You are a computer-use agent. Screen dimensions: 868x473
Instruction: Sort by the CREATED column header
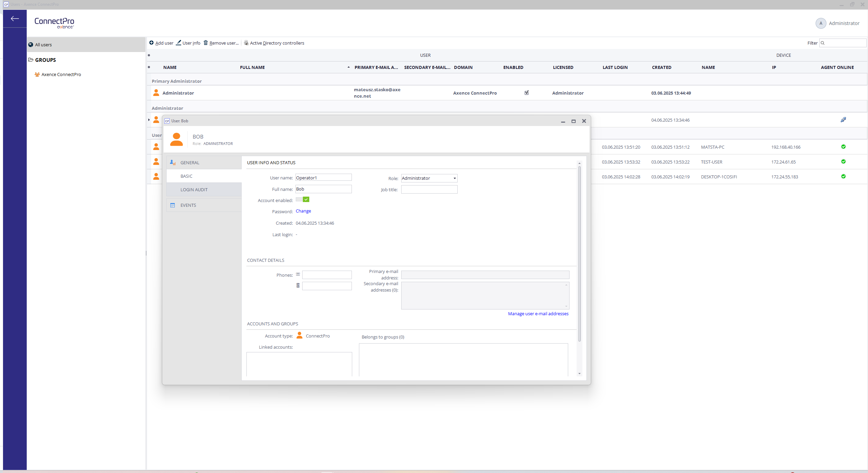tap(661, 67)
